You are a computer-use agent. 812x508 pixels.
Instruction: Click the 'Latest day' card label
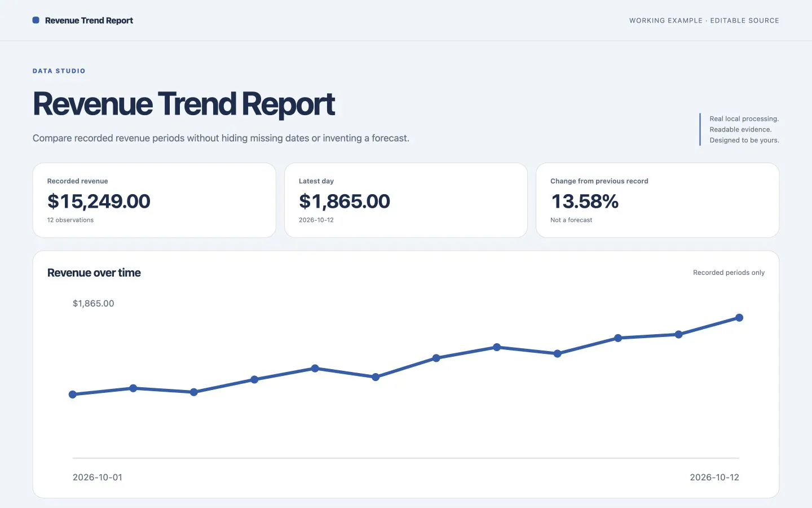point(316,181)
